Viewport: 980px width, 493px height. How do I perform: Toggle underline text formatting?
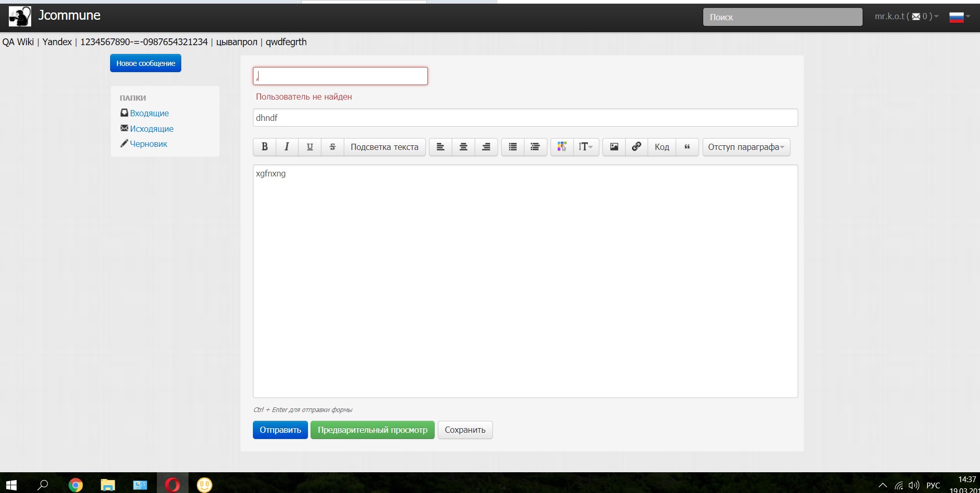point(310,147)
